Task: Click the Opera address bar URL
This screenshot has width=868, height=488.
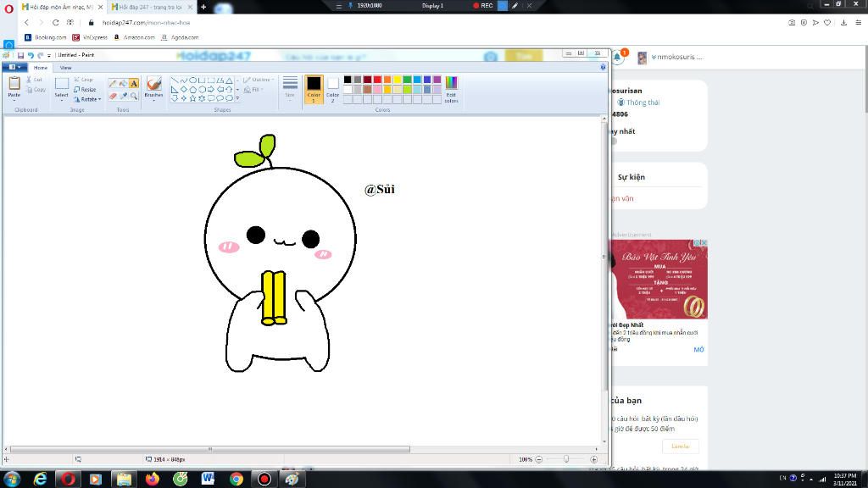Action: click(x=146, y=23)
